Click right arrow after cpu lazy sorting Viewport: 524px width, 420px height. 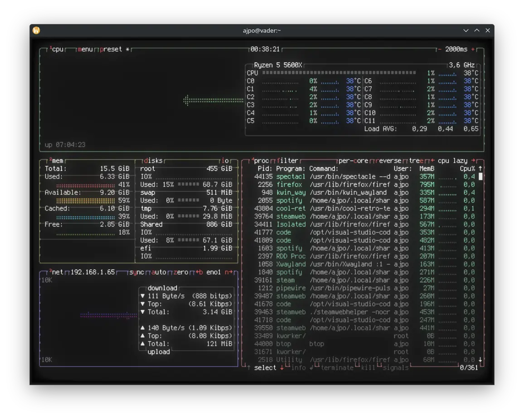[473, 161]
